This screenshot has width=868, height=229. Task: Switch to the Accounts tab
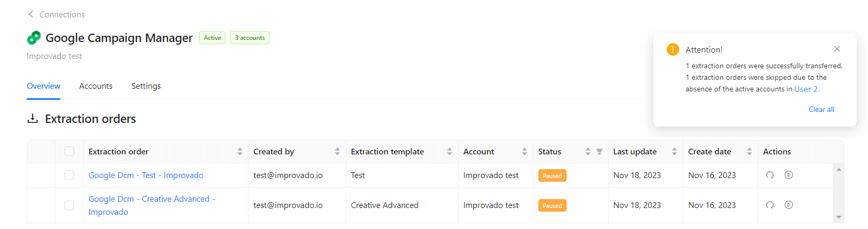pyautogui.click(x=96, y=86)
